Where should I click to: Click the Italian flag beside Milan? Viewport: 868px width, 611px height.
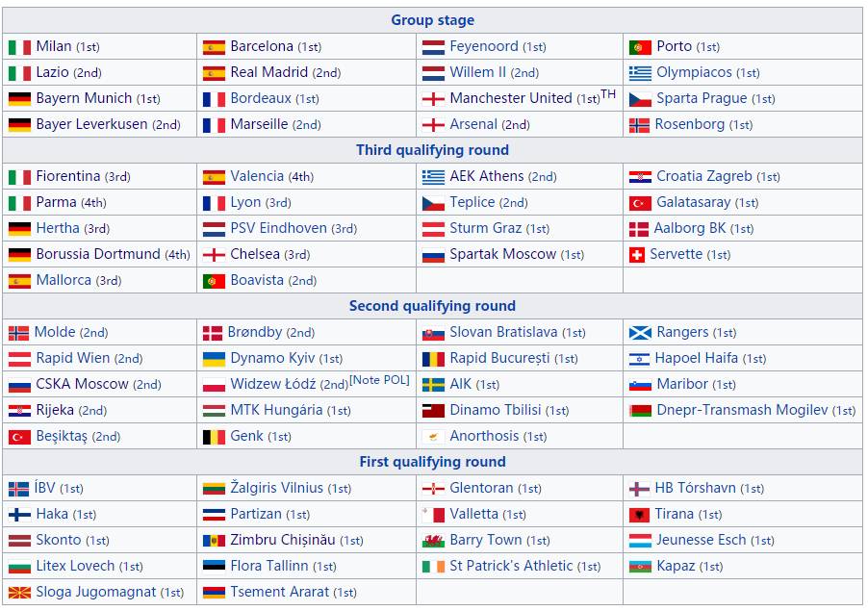point(19,47)
